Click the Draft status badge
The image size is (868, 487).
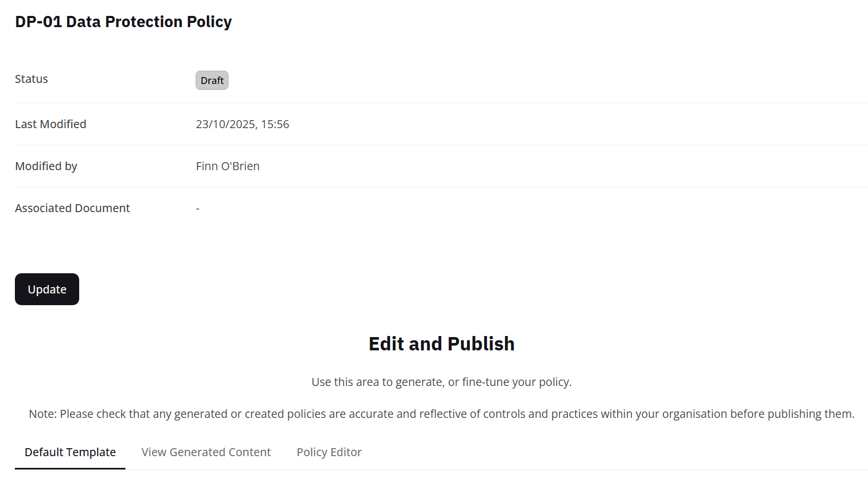click(x=212, y=80)
